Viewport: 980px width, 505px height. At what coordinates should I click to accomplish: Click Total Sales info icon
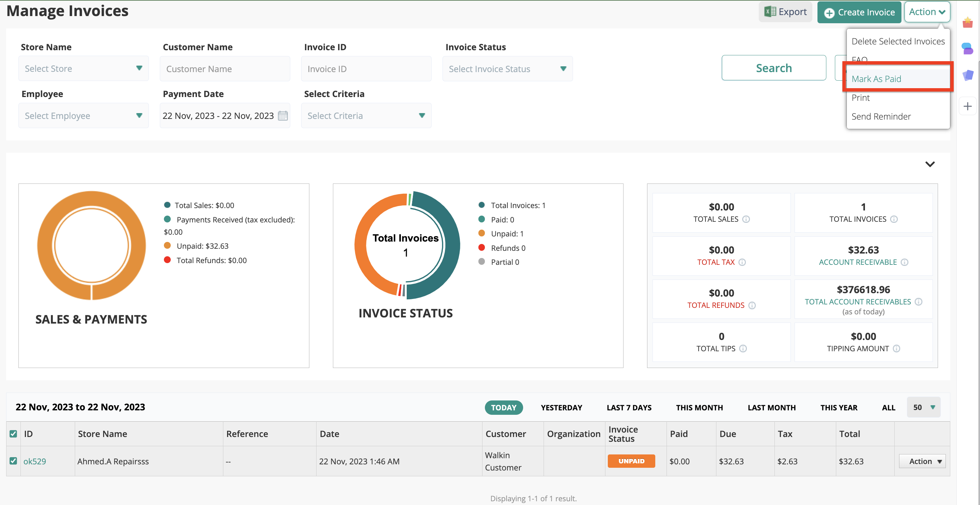[x=746, y=219]
